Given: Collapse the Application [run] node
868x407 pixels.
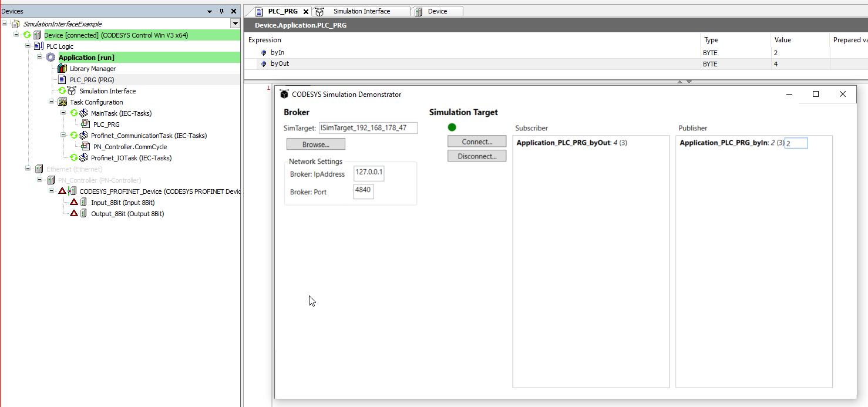Looking at the screenshot, I should click(x=40, y=57).
